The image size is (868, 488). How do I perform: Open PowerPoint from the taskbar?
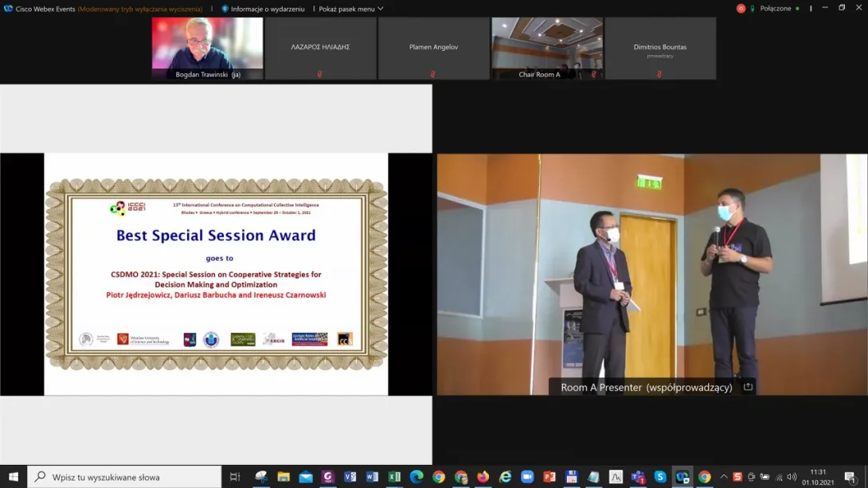(549, 477)
